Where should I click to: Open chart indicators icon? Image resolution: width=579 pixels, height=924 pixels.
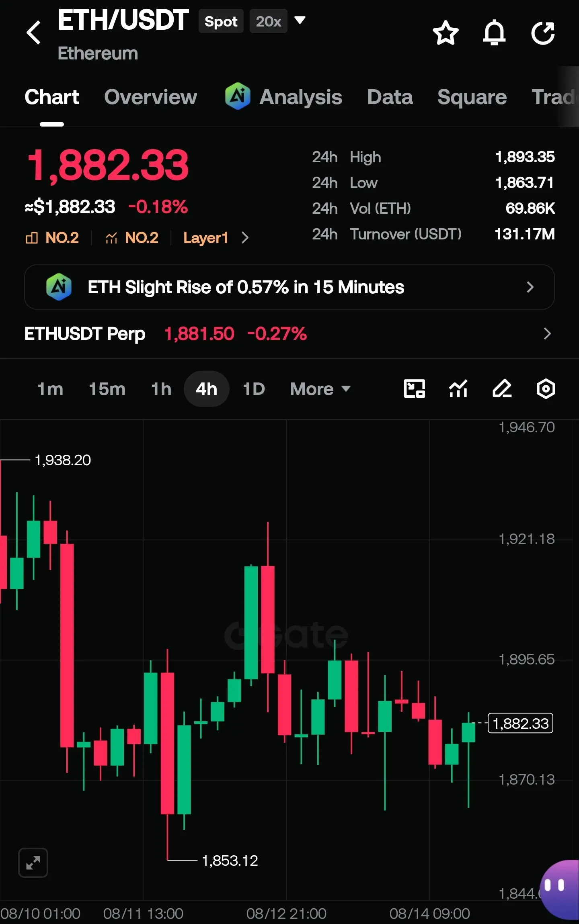[458, 389]
